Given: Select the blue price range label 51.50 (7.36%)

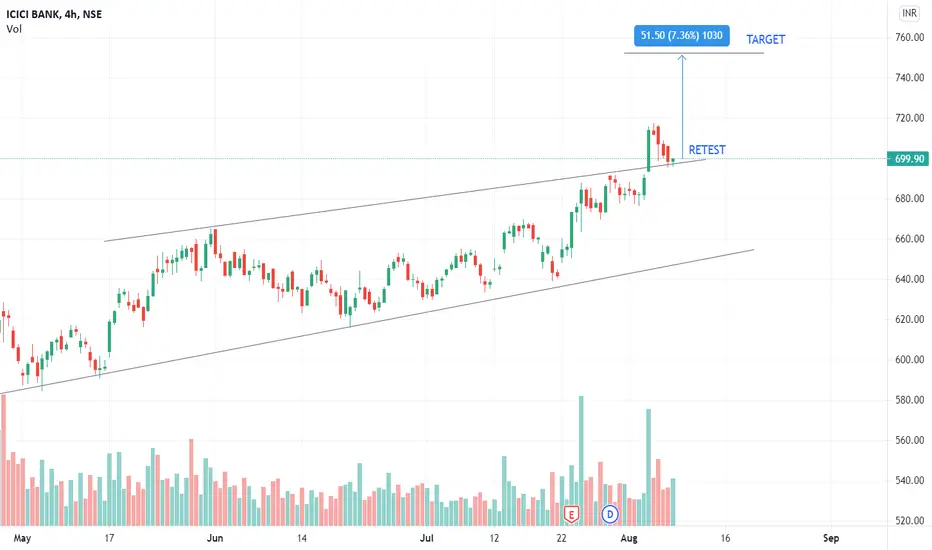Looking at the screenshot, I should [682, 36].
